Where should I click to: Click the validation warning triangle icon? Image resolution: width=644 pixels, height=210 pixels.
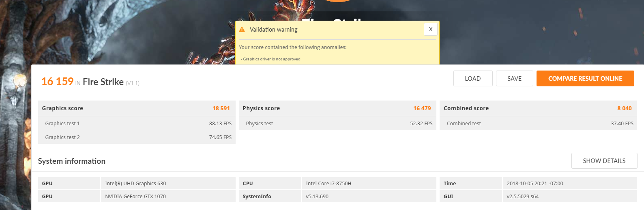tap(242, 30)
